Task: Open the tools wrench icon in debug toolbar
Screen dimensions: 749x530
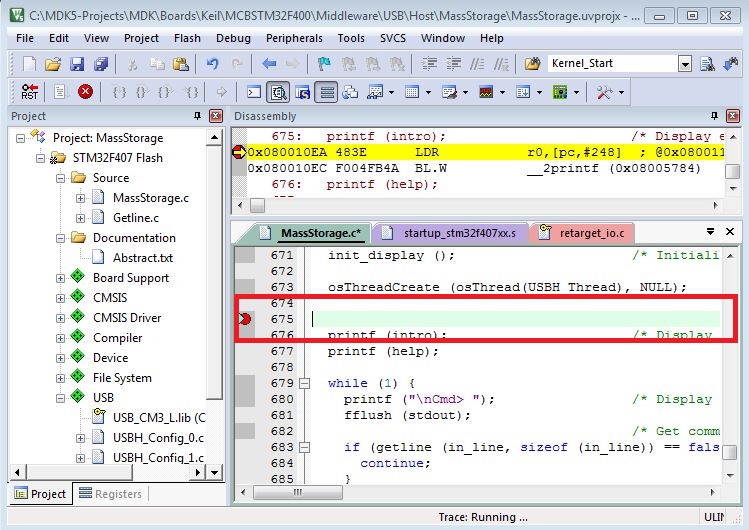Action: [x=604, y=92]
